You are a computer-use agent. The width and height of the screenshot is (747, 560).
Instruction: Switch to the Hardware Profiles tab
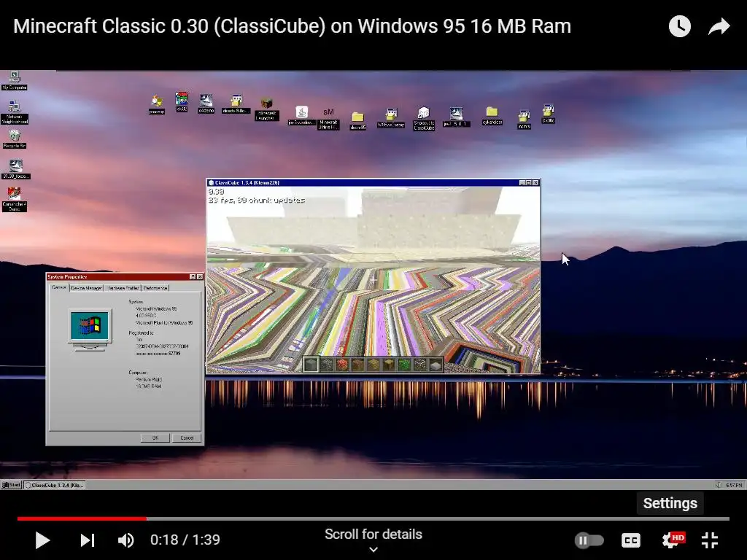coord(123,287)
